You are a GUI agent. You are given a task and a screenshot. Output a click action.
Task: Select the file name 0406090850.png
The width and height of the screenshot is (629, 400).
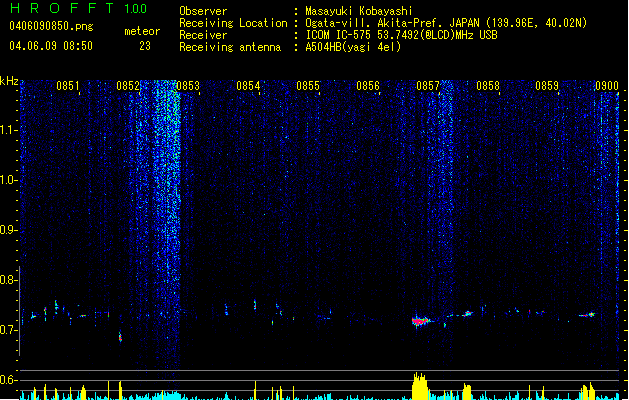tap(51, 27)
